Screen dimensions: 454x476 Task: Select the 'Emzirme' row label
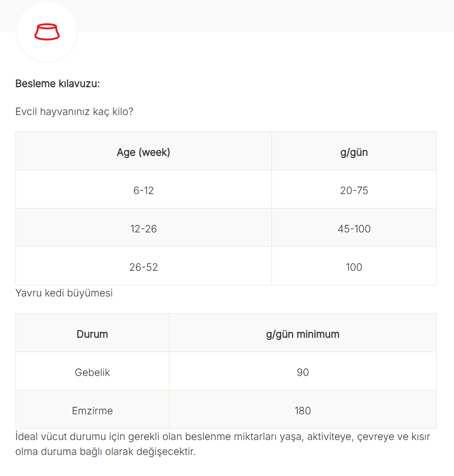92,410
